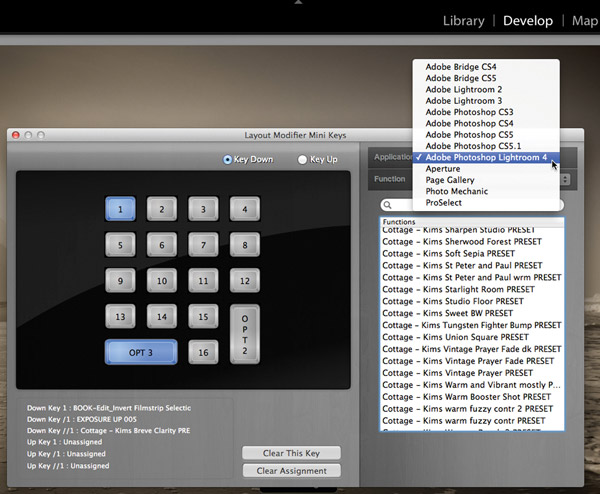Select key 11 on the keypad

(203, 280)
